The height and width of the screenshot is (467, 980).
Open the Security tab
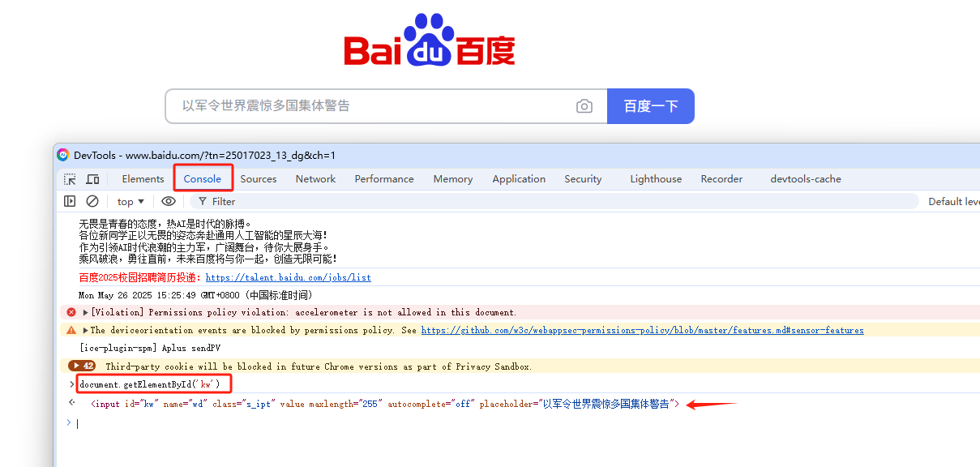(x=583, y=179)
